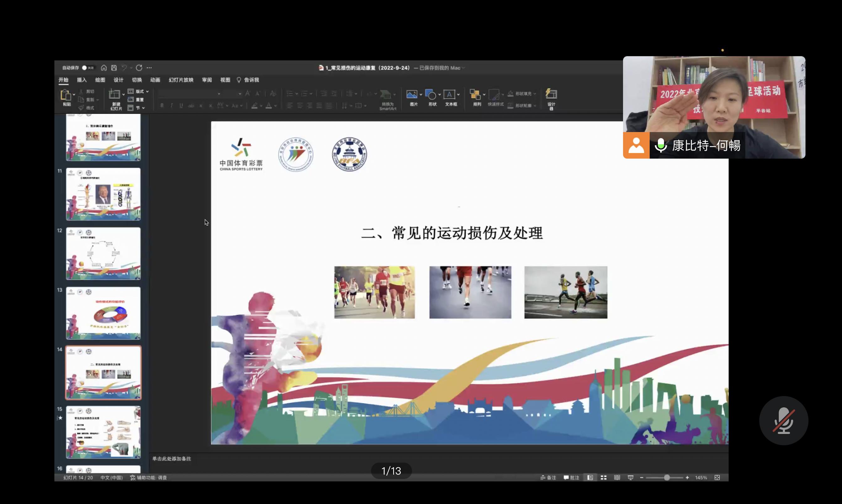Screen dimensions: 842x504
Task: Toggle the 批注 comments button
Action: click(571, 477)
